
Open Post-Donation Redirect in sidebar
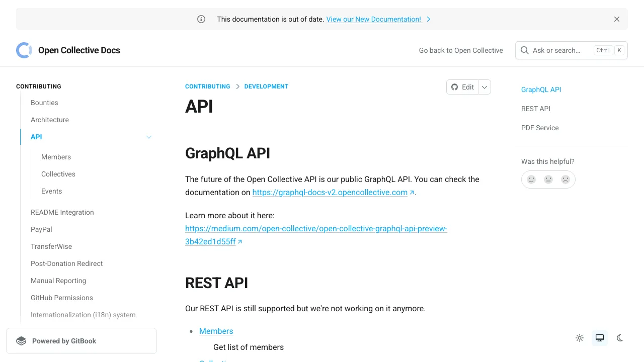[x=66, y=263]
